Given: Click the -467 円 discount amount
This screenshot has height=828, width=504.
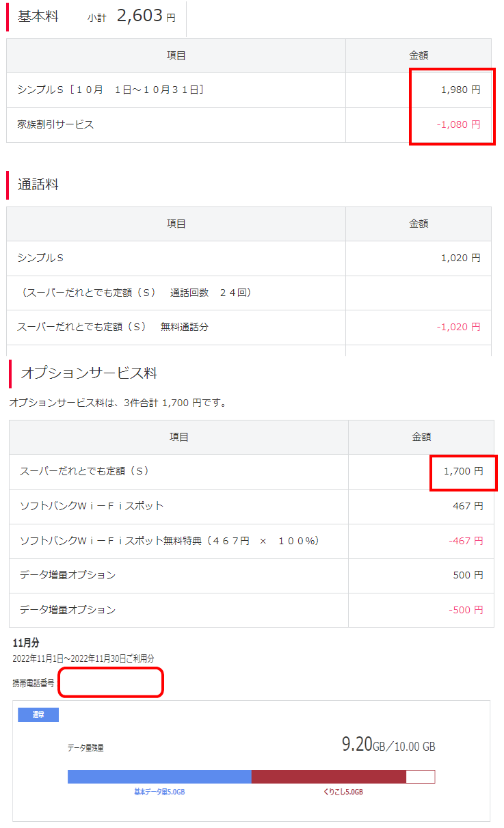Looking at the screenshot, I should coord(466,541).
